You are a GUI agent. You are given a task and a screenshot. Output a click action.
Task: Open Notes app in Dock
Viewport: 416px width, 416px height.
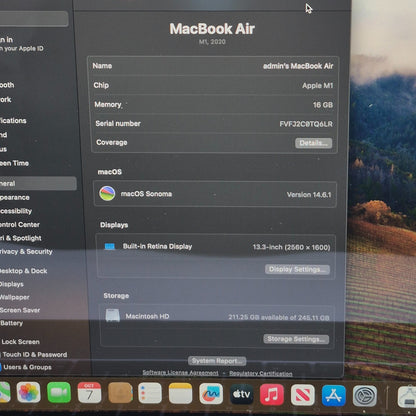[180, 393]
